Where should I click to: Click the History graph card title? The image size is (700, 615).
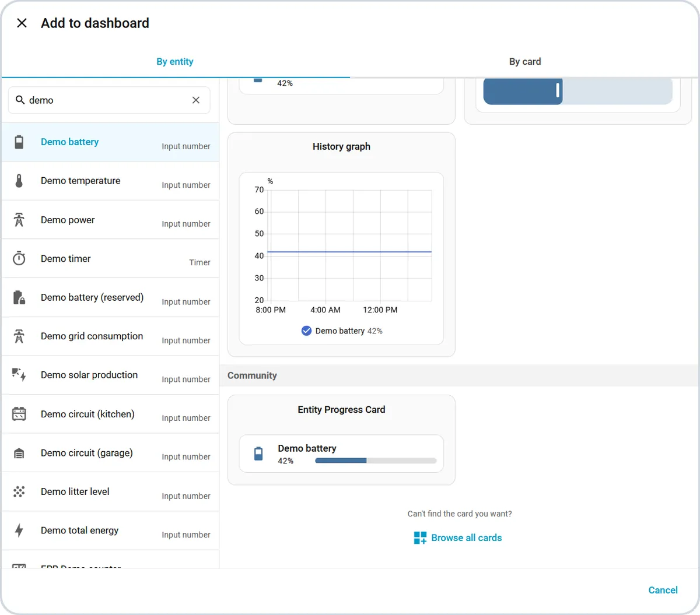click(341, 147)
